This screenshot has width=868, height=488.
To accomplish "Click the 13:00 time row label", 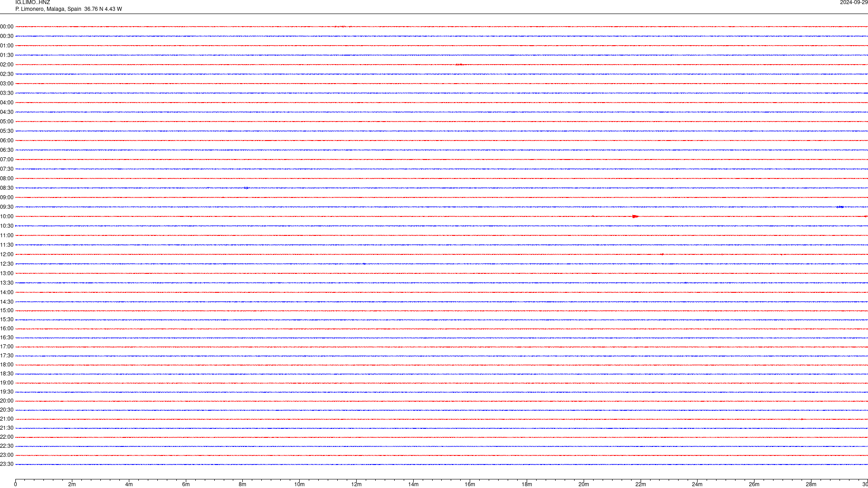I will point(7,273).
